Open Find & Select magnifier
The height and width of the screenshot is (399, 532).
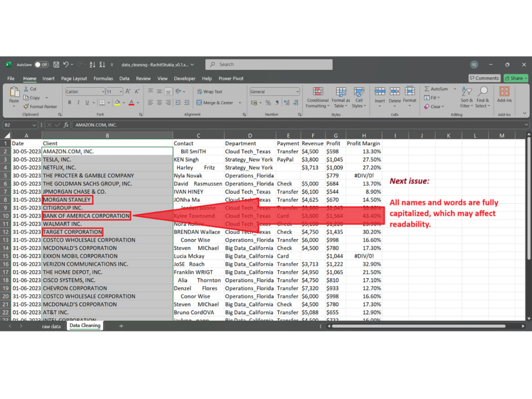[483, 97]
